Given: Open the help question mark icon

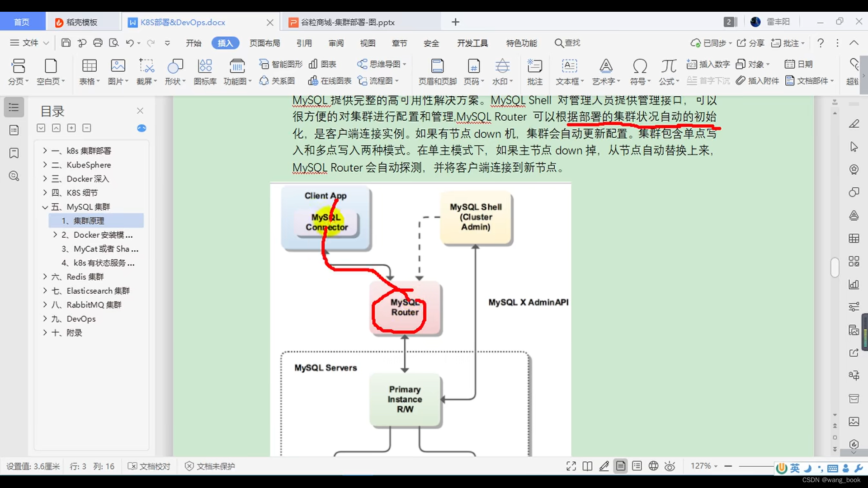Looking at the screenshot, I should [x=821, y=43].
